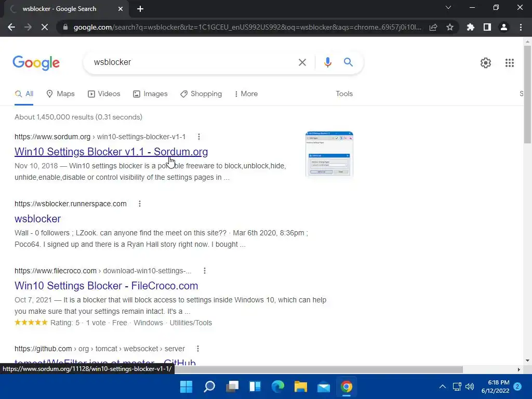This screenshot has width=532, height=399.
Task: Show hidden system tray icons
Action: [443, 387]
